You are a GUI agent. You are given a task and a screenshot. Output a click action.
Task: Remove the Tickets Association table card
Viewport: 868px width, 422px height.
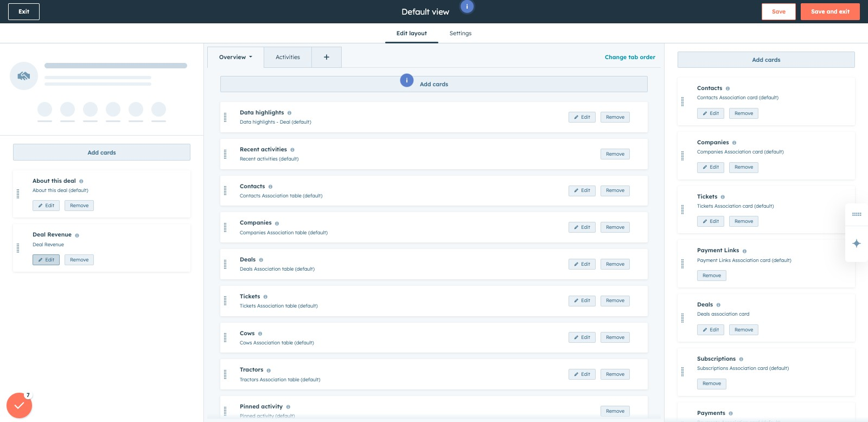[615, 300]
